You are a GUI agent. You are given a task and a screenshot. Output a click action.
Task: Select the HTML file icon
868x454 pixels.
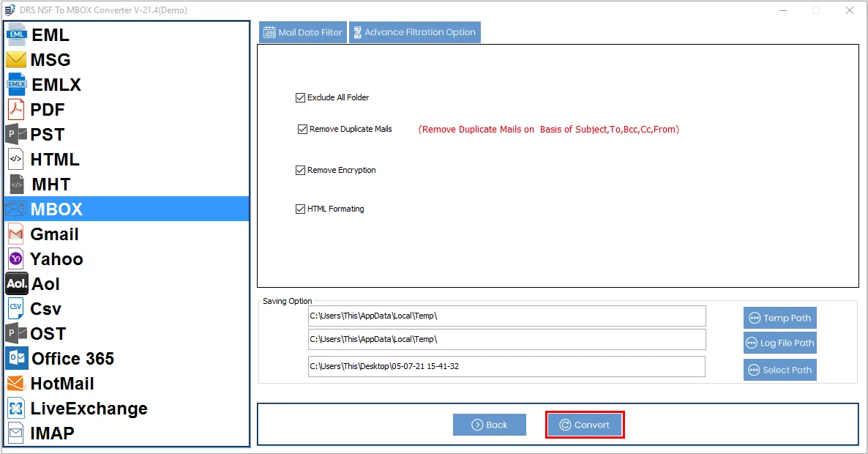click(x=16, y=159)
